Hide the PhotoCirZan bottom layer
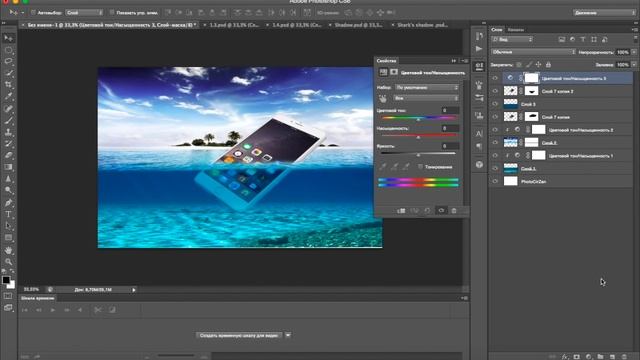640x360 pixels. click(x=495, y=181)
